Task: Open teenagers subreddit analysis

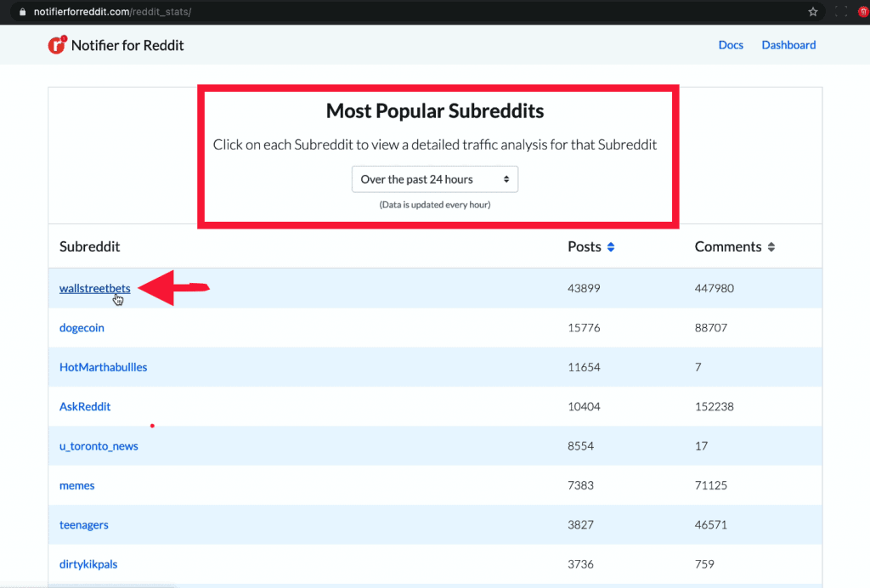Action: tap(84, 525)
